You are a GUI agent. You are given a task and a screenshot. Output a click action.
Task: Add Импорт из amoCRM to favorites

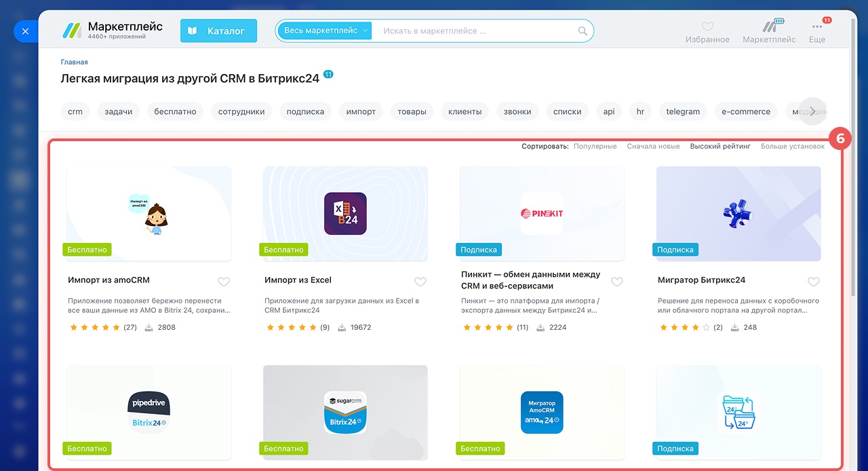[224, 282]
